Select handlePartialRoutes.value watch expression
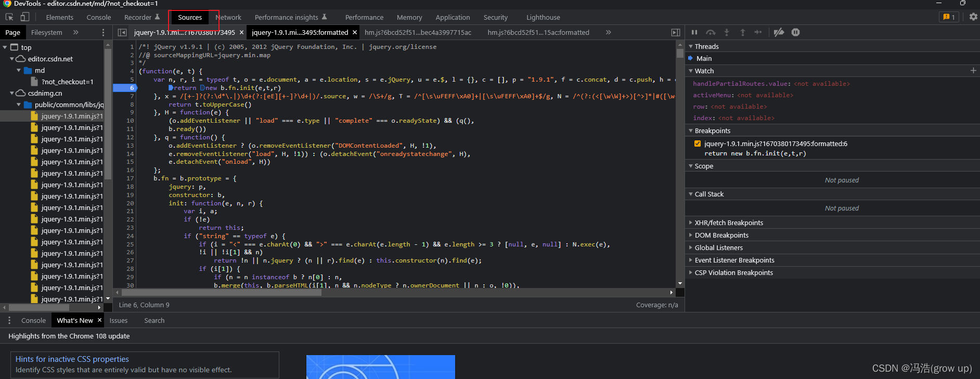This screenshot has width=980, height=379. 771,84
